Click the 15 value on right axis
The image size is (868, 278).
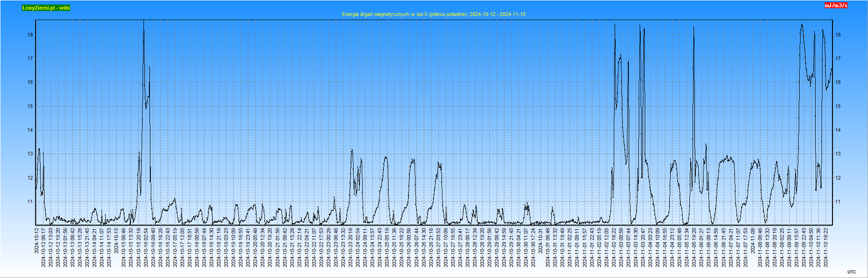coord(838,106)
